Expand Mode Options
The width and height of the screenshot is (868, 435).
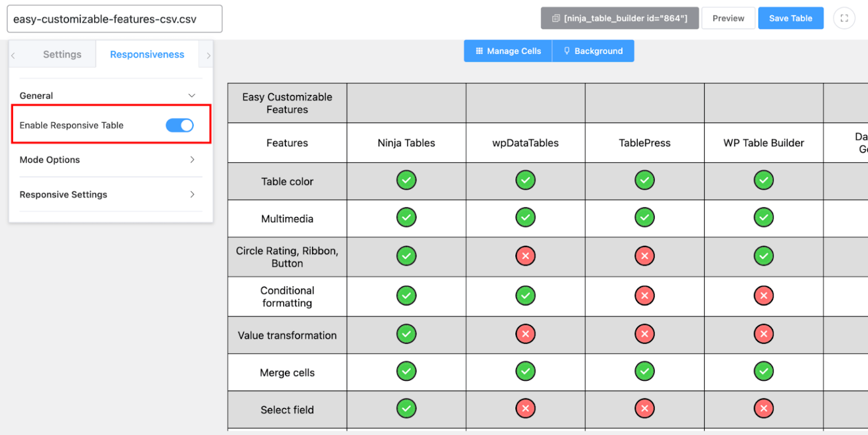point(193,160)
